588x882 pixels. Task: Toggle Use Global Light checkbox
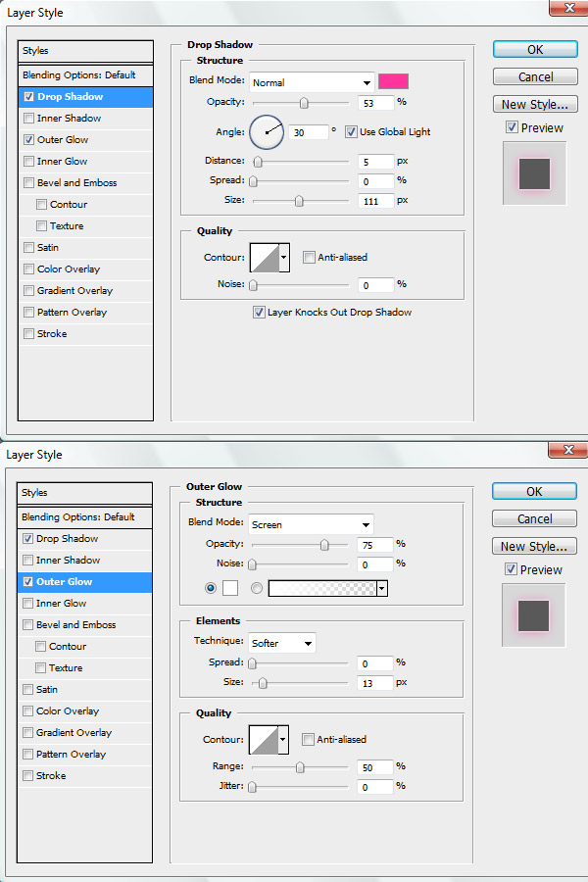351,131
